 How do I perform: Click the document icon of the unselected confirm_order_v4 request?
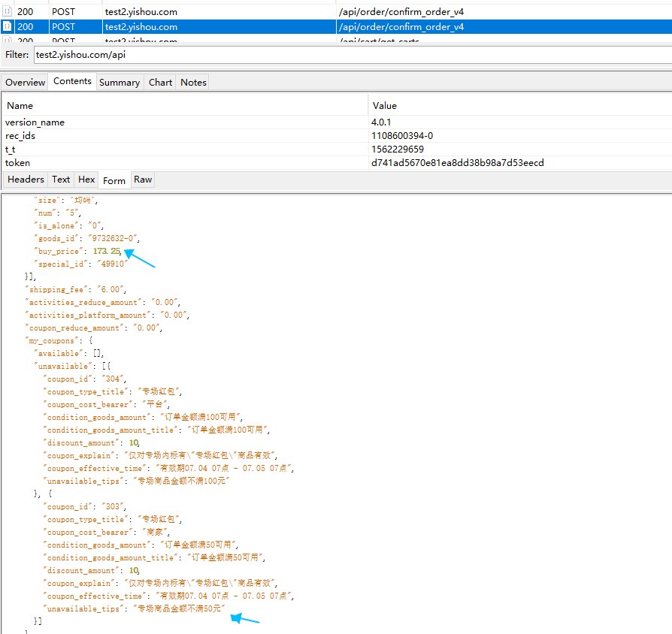click(8, 11)
